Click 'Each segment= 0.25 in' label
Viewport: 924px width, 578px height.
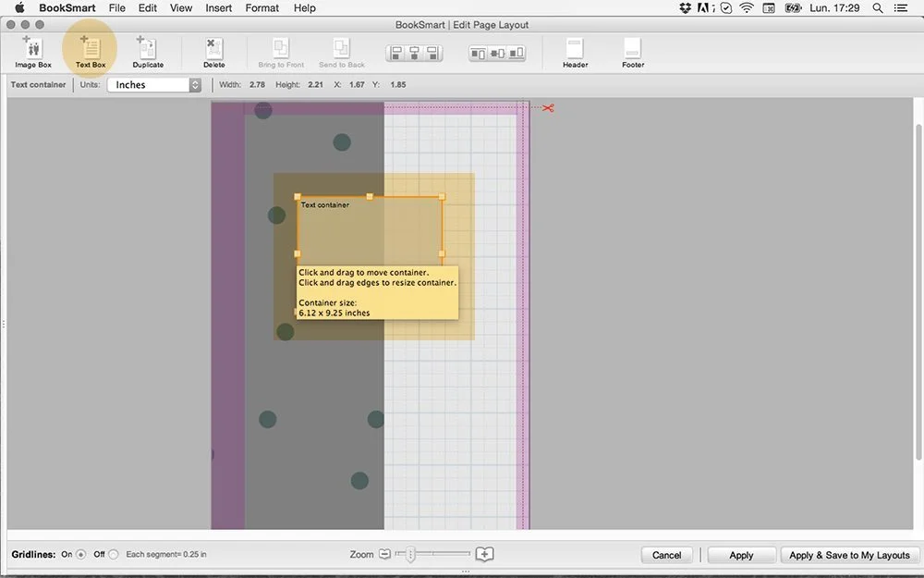tap(166, 554)
